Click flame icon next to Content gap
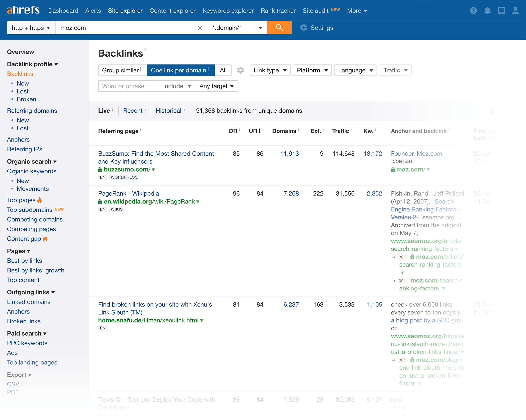Viewport: 526px width, 420px height. click(x=45, y=239)
